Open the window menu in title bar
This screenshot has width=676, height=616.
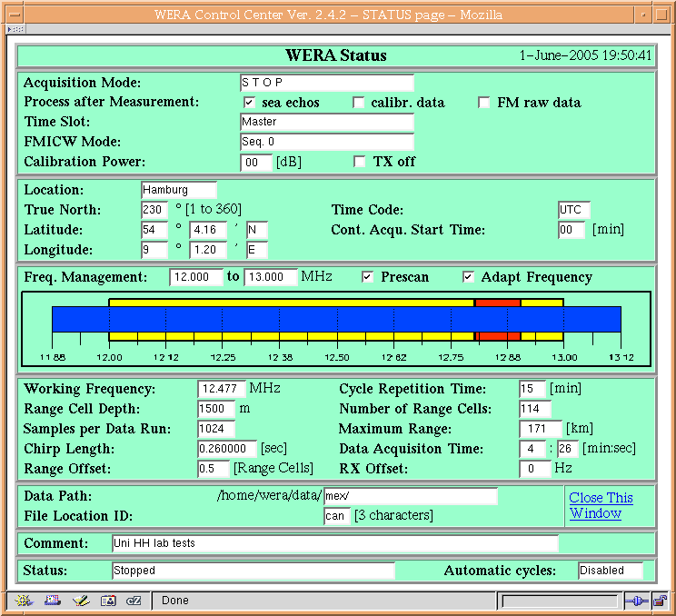click(15, 15)
